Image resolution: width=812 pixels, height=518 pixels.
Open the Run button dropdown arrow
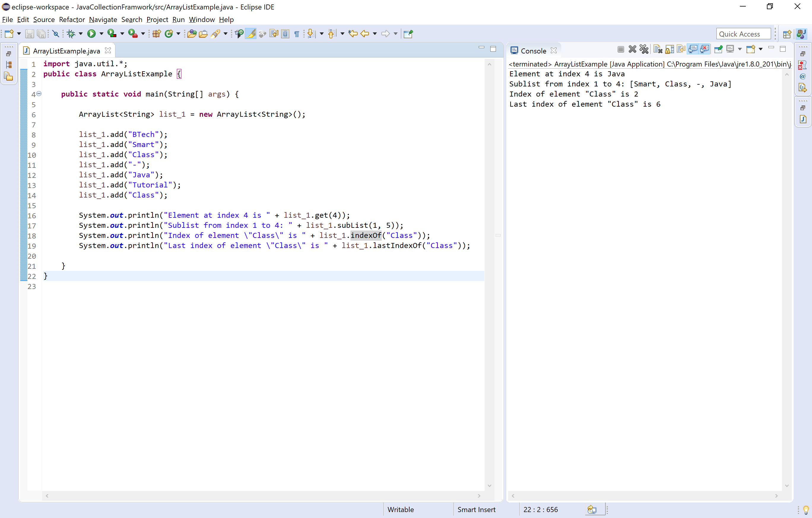tap(101, 33)
